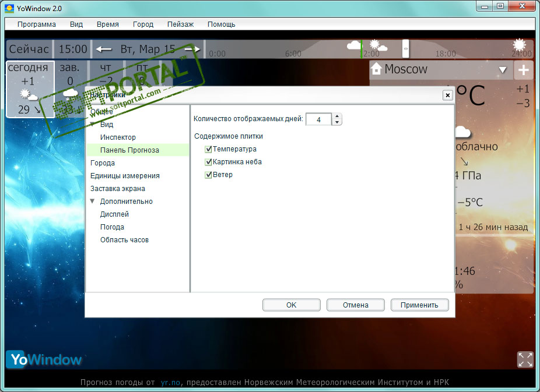Select Область часов settings item
Image resolution: width=540 pixels, height=392 pixels.
coord(124,240)
